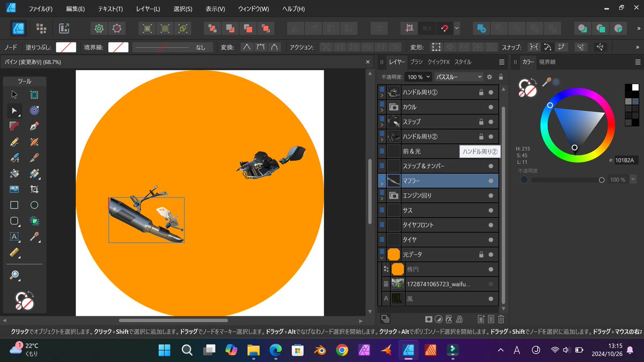Toggle snapping magnet icon
Image resolution: width=644 pixels, height=362 pixels.
(444, 28)
